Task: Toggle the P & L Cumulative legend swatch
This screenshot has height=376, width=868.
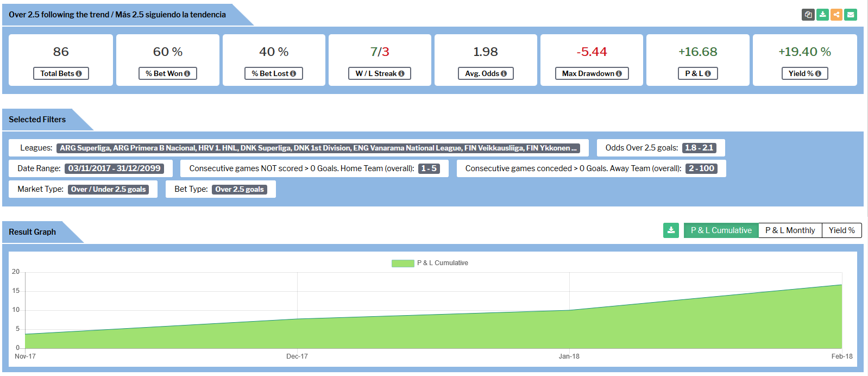Action: click(x=402, y=264)
